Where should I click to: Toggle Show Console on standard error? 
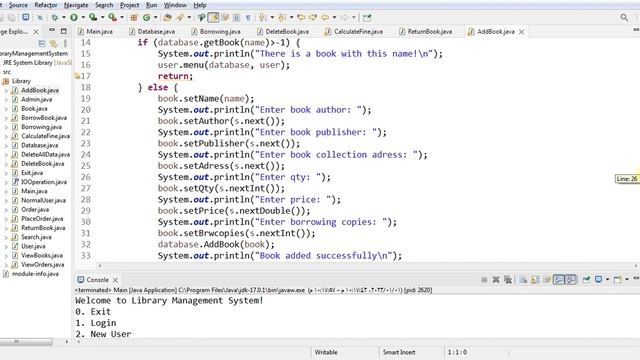pyautogui.click(x=570, y=280)
